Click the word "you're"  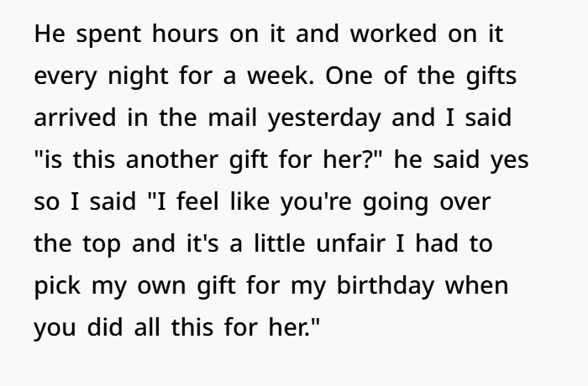tap(316, 203)
